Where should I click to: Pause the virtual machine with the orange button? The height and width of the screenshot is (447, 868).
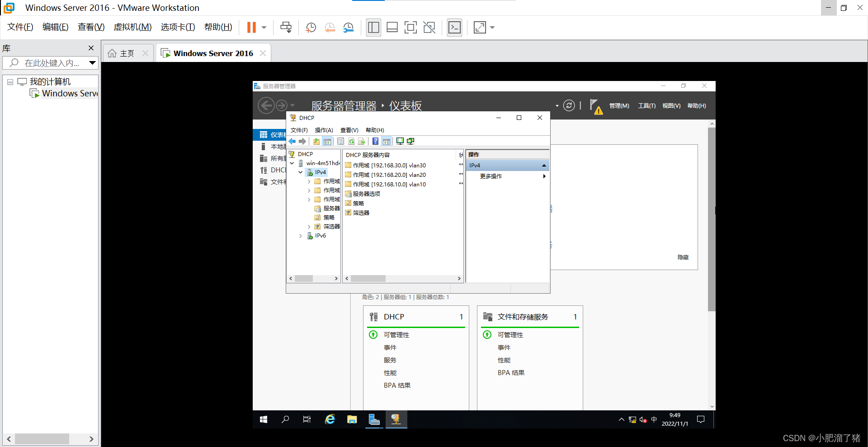coord(251,28)
